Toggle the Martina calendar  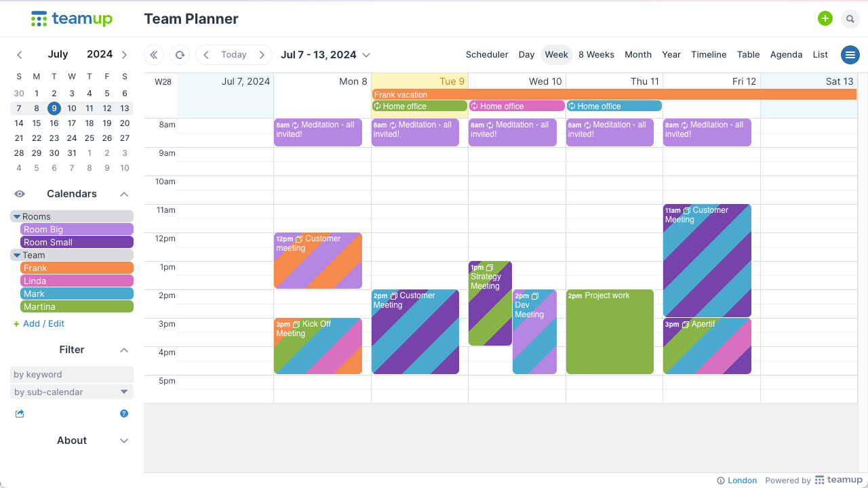point(77,307)
